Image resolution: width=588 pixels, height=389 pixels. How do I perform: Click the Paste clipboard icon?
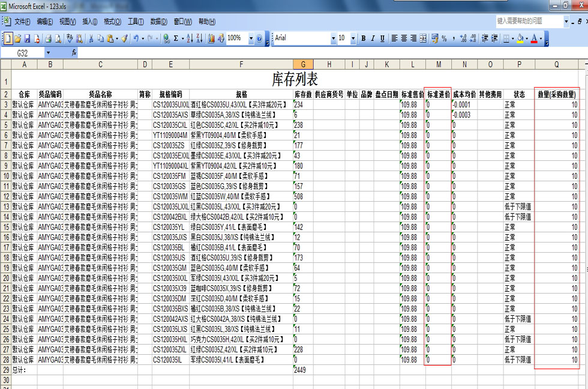click(110, 38)
